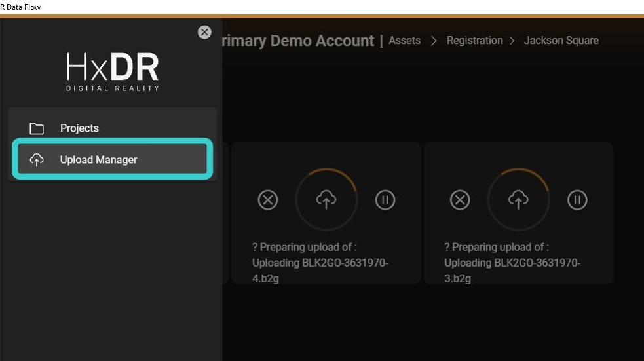The width and height of the screenshot is (644, 361).
Task: Click the HxDR Digital Reality logo
Action: coord(113,72)
